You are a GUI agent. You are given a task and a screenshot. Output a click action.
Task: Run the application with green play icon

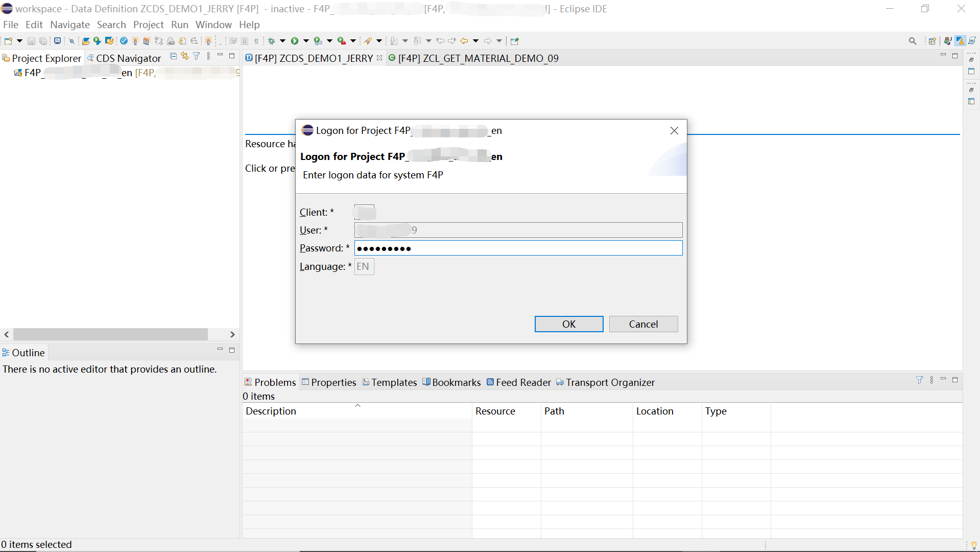click(x=295, y=41)
